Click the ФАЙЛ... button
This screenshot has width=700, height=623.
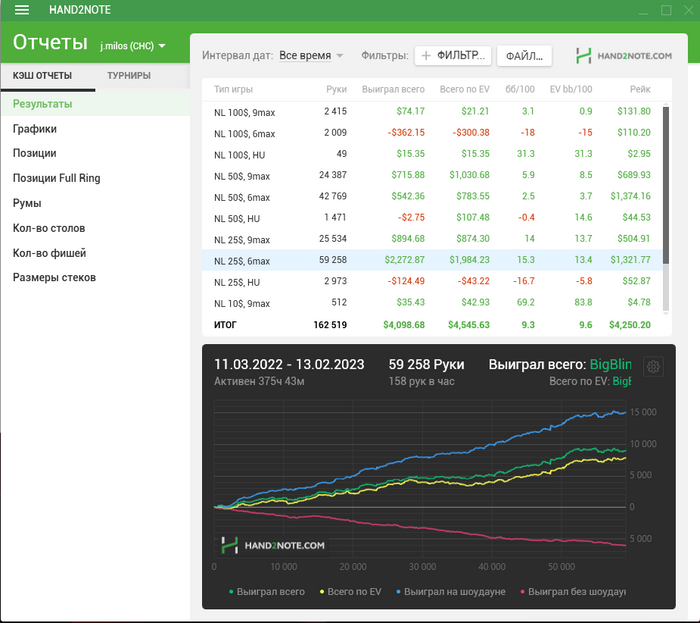coord(524,56)
